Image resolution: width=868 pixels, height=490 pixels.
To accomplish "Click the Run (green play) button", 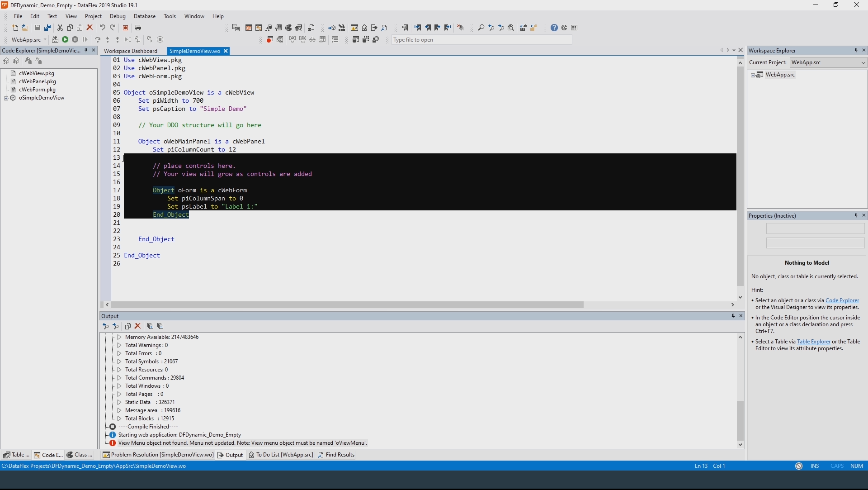I will 65,40.
